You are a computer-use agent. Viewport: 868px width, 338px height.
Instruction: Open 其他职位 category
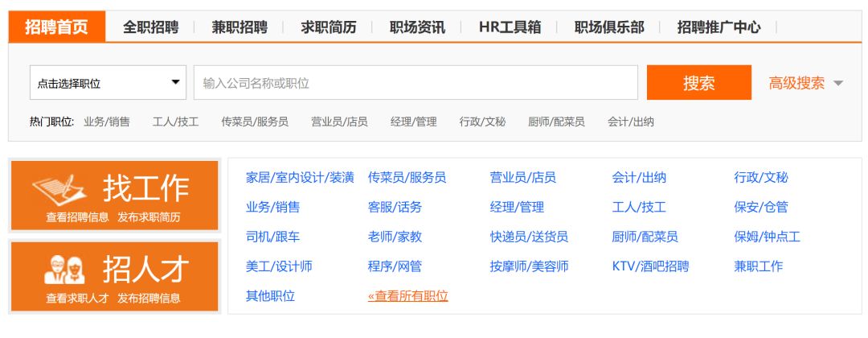tap(270, 296)
